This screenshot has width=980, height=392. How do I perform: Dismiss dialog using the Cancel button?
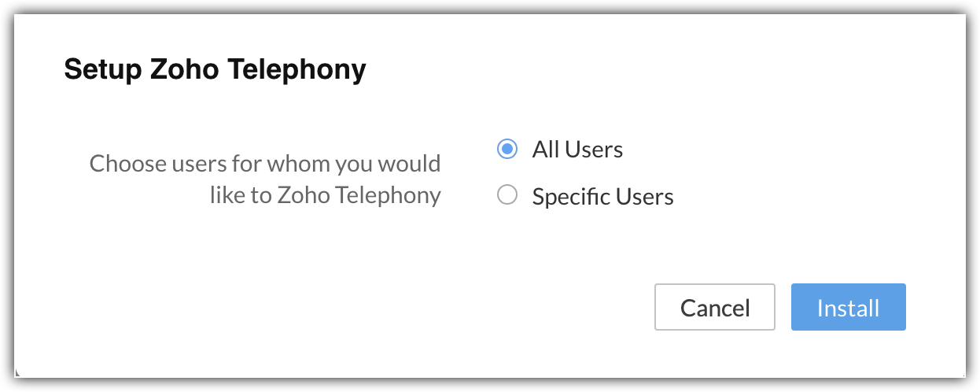click(x=714, y=307)
